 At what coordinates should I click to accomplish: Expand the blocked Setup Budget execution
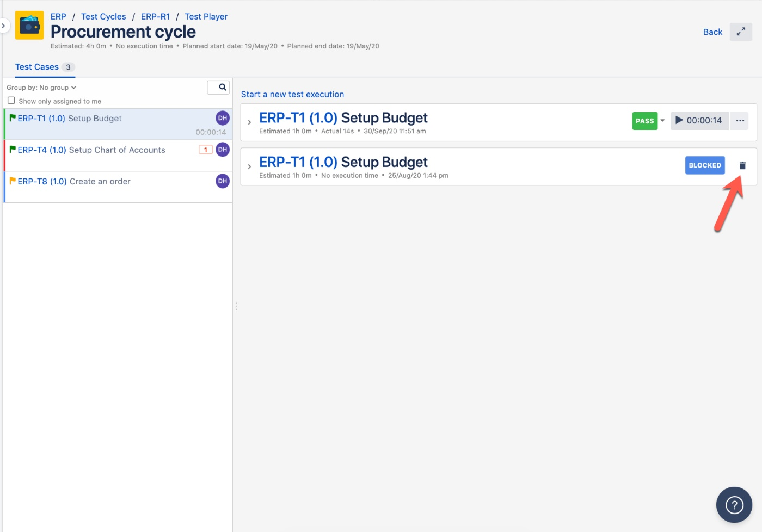tap(249, 166)
